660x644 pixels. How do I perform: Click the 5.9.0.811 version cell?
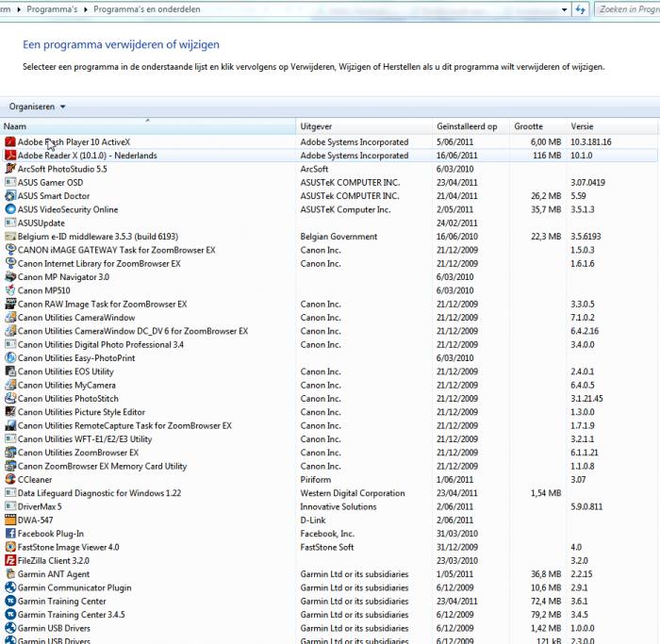point(586,506)
